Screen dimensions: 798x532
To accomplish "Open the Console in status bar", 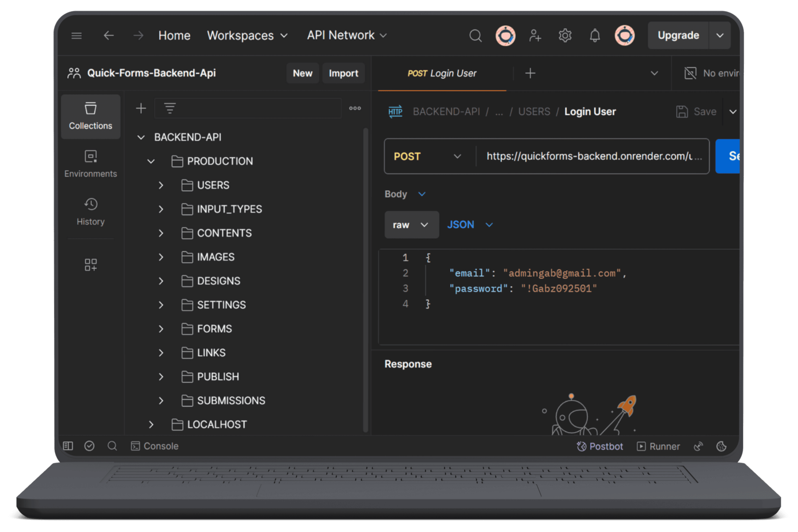I will (x=155, y=446).
